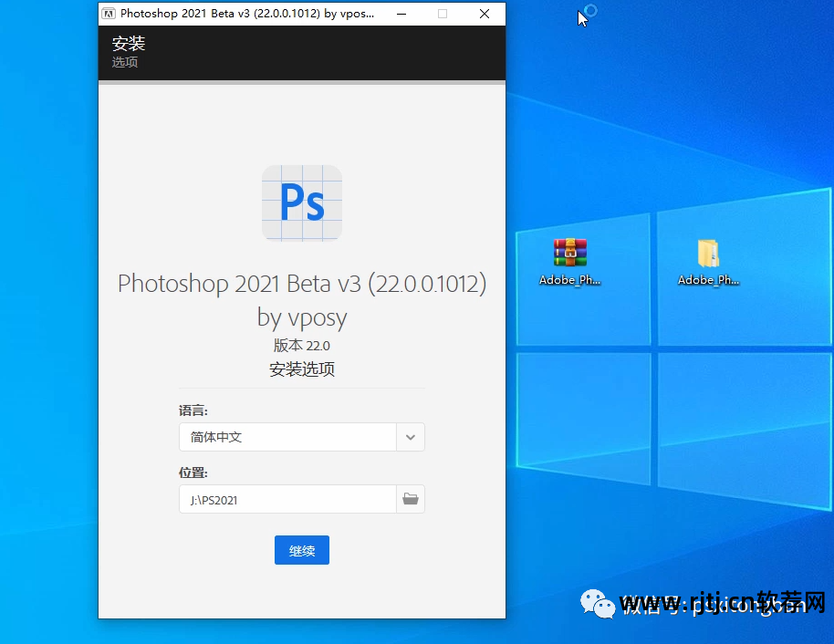
Task: Click the 安装选项 heading text
Action: (x=302, y=369)
